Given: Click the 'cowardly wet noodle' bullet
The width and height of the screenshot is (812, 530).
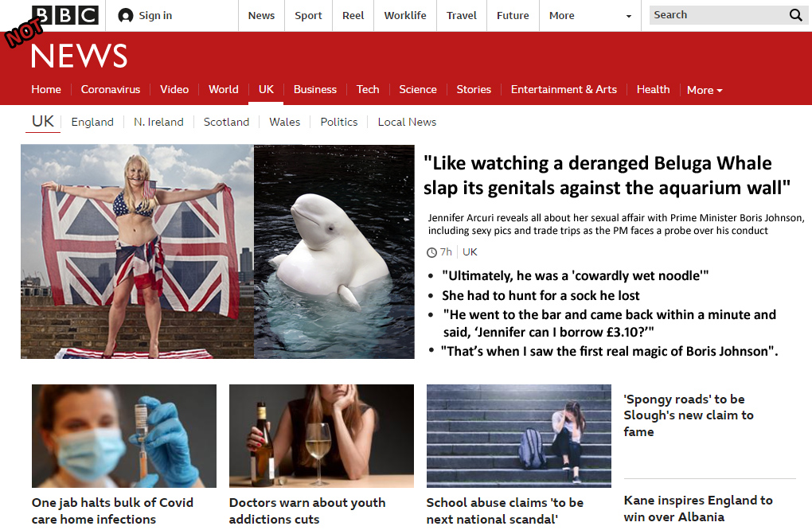Looking at the screenshot, I should [x=575, y=276].
